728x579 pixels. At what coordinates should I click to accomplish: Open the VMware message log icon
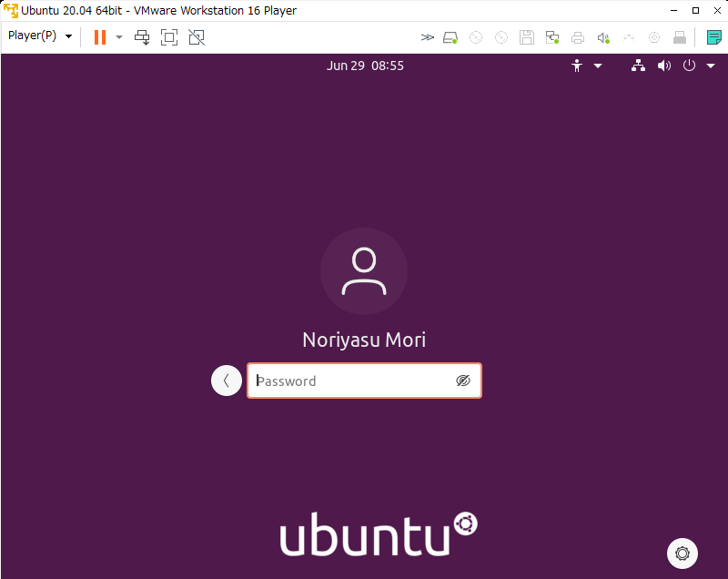click(714, 37)
